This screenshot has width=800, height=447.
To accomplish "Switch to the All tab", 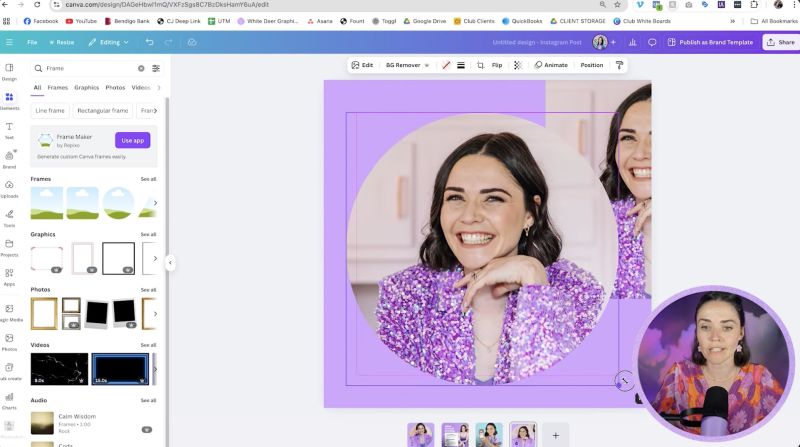I will (37, 88).
